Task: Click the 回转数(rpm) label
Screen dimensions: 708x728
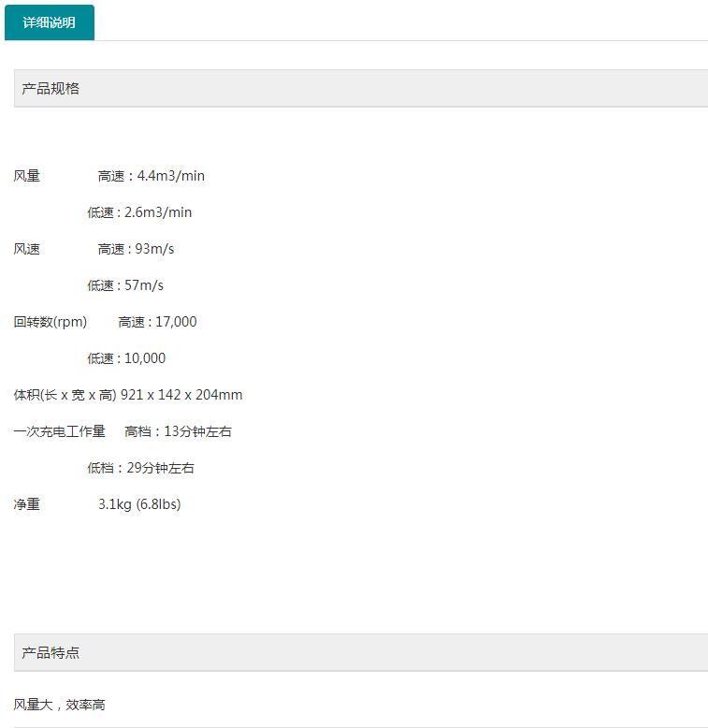Action: coord(51,322)
